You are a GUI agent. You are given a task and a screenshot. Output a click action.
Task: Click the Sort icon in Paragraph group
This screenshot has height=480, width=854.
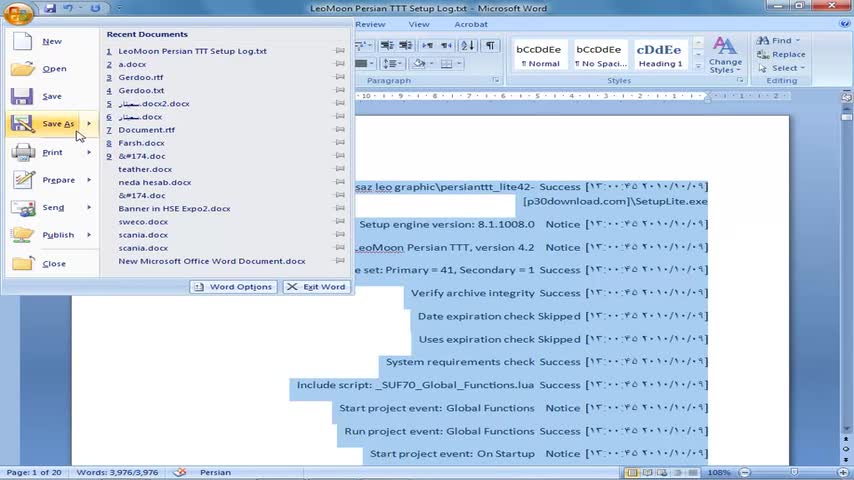pyautogui.click(x=467, y=45)
